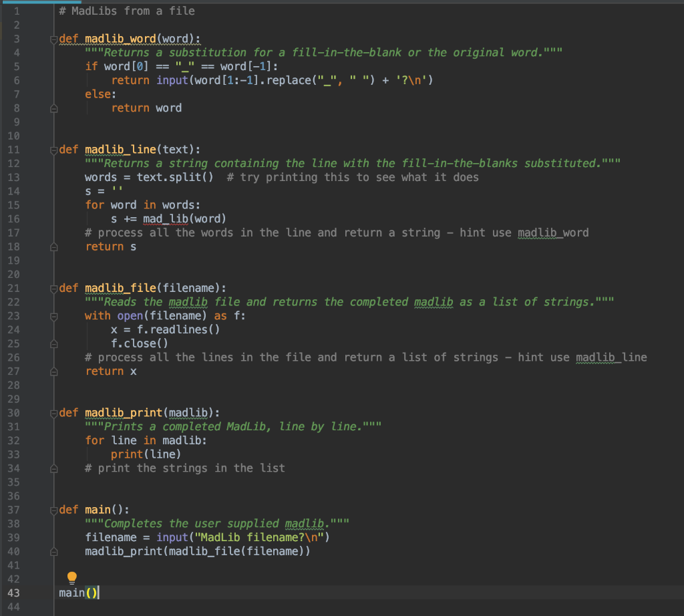Click the 'else:' keyword on line 7
This screenshot has width=684, height=616.
[x=100, y=94]
